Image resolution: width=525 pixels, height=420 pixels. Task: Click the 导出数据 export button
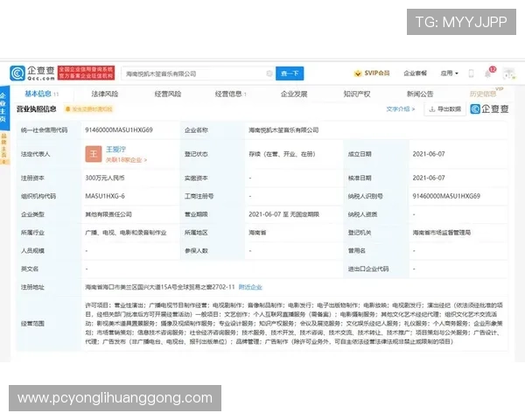tap(445, 108)
